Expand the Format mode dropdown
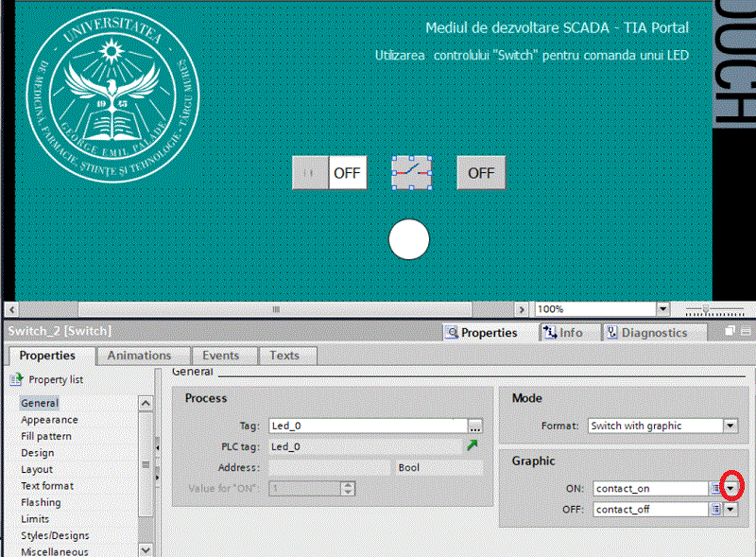The height and width of the screenshot is (557, 756). (730, 426)
